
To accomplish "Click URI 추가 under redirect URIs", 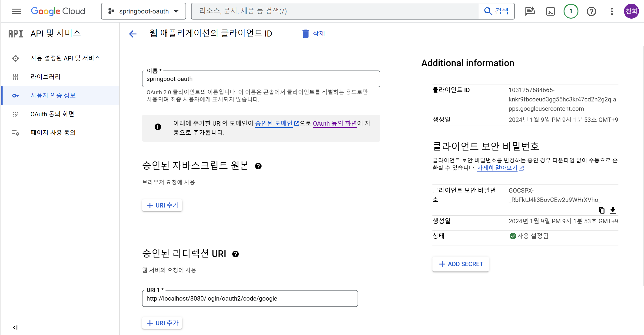I will coord(162,323).
